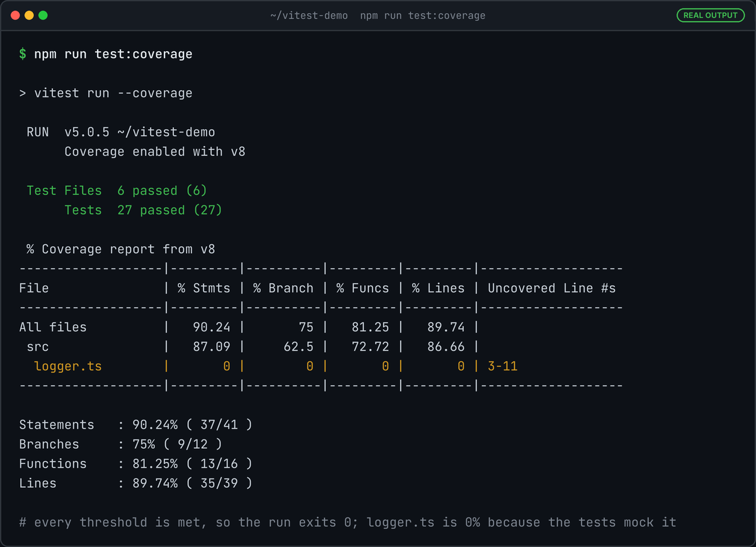Click the 'File' column header

tap(34, 288)
